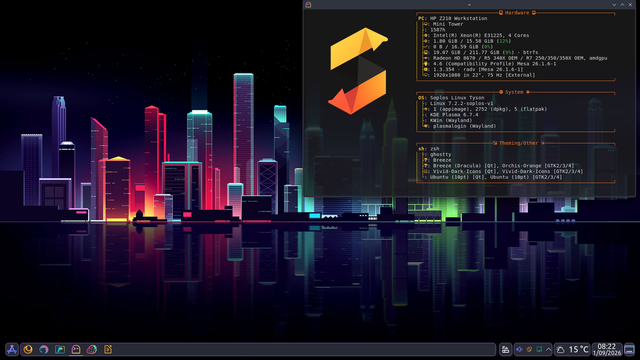Click '0 B / 16.59 GiB' swap line
The height and width of the screenshot is (360, 640).
tap(463, 47)
